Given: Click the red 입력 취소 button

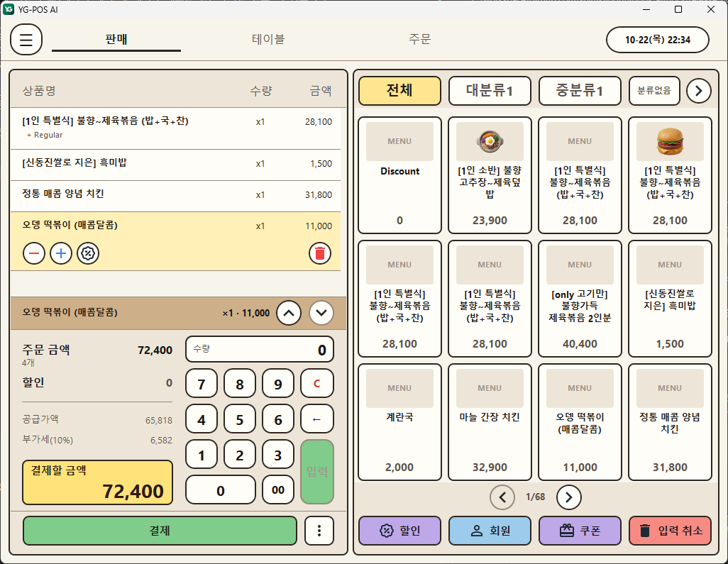Looking at the screenshot, I should coord(670,531).
